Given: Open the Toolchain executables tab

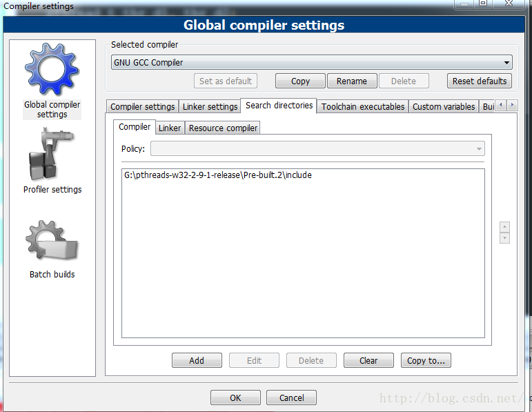Looking at the screenshot, I should click(x=363, y=106).
